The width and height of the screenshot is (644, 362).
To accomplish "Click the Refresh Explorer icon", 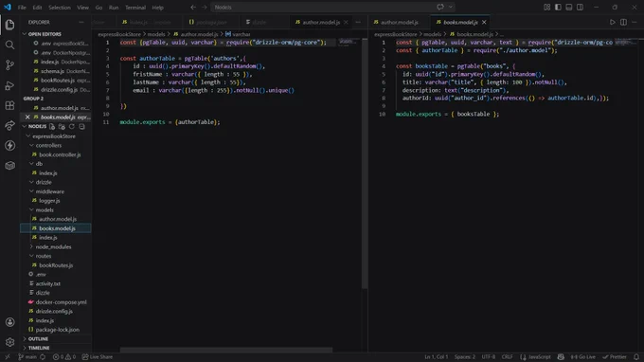I will pos(72,127).
